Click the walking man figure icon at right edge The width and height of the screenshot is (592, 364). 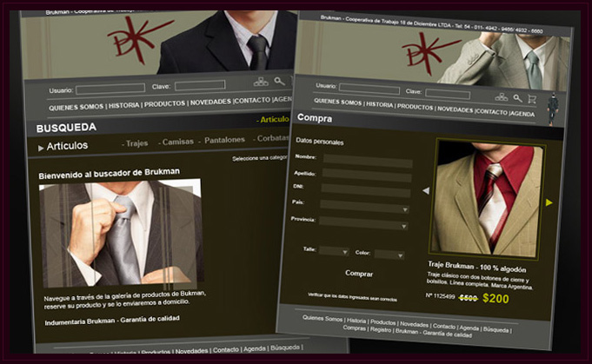coord(553,109)
